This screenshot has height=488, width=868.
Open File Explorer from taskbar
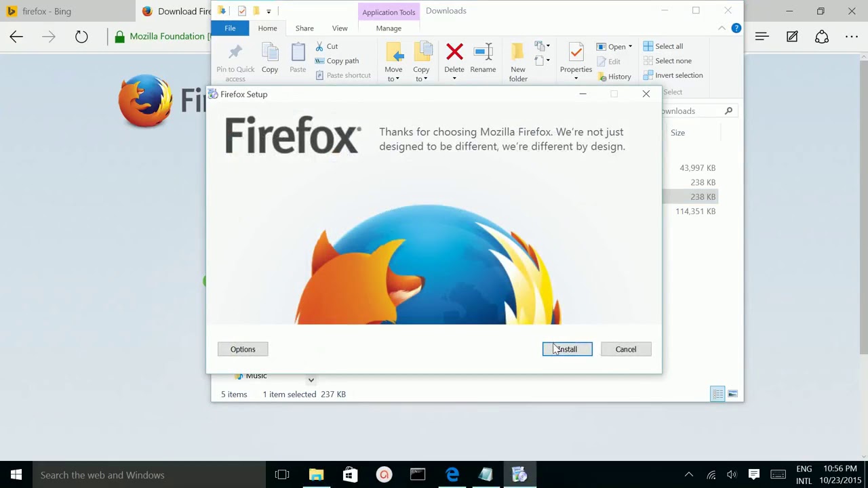(316, 474)
